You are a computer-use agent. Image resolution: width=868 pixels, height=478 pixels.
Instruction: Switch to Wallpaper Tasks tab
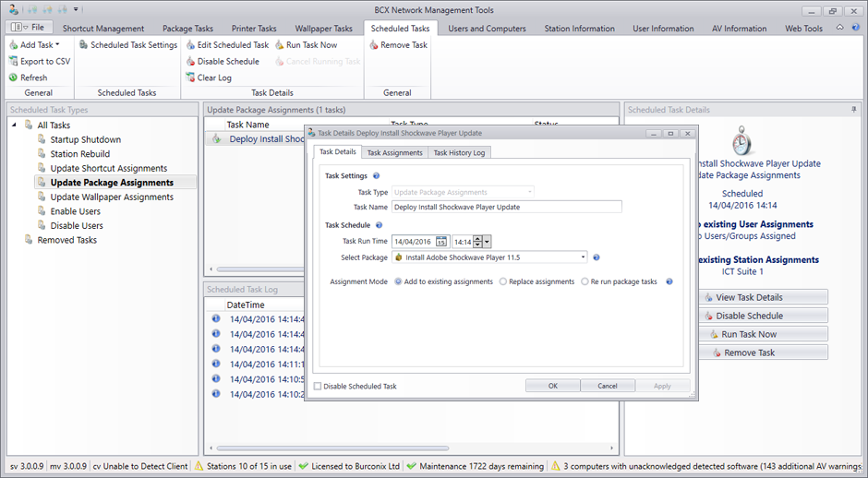pos(324,29)
